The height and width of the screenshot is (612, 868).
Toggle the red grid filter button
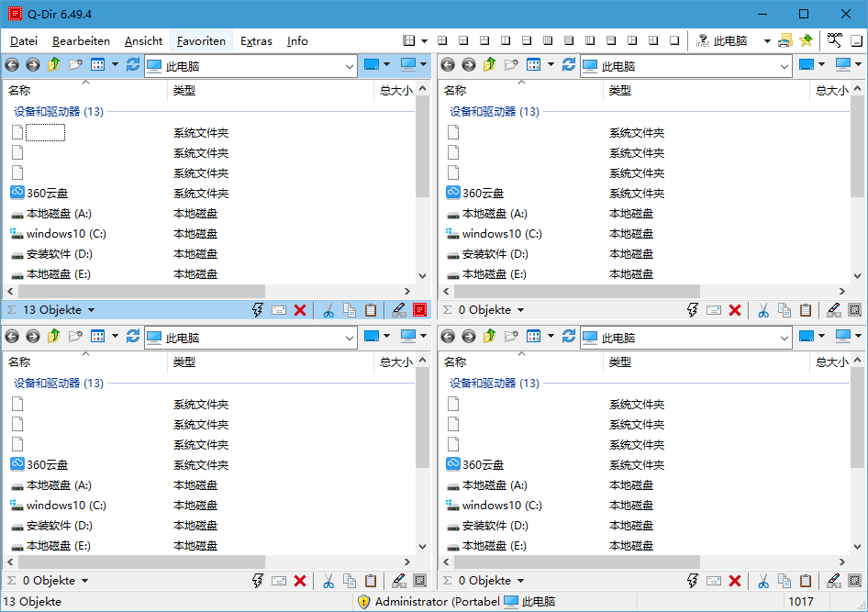(419, 310)
